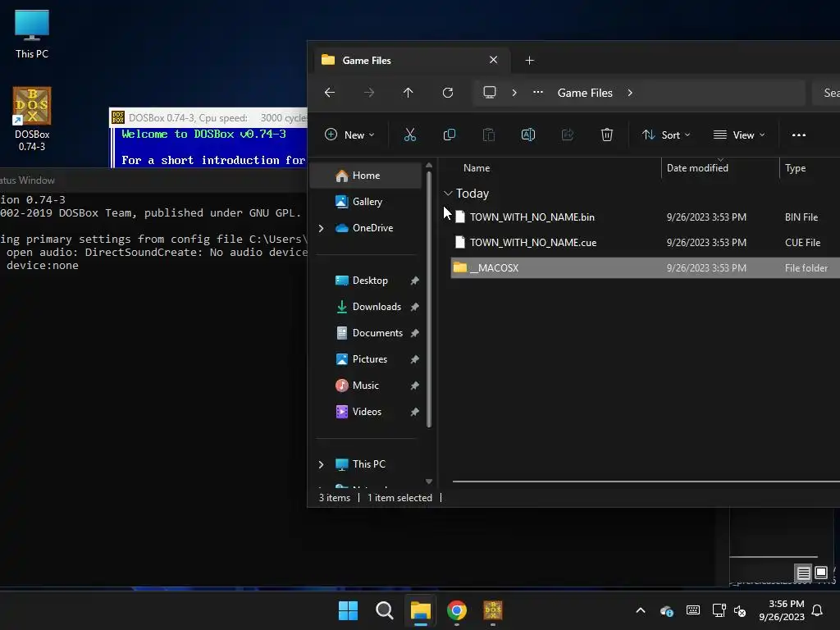Screen dimensions: 840x630
Task: Close the Game Files tab
Action: (x=493, y=60)
